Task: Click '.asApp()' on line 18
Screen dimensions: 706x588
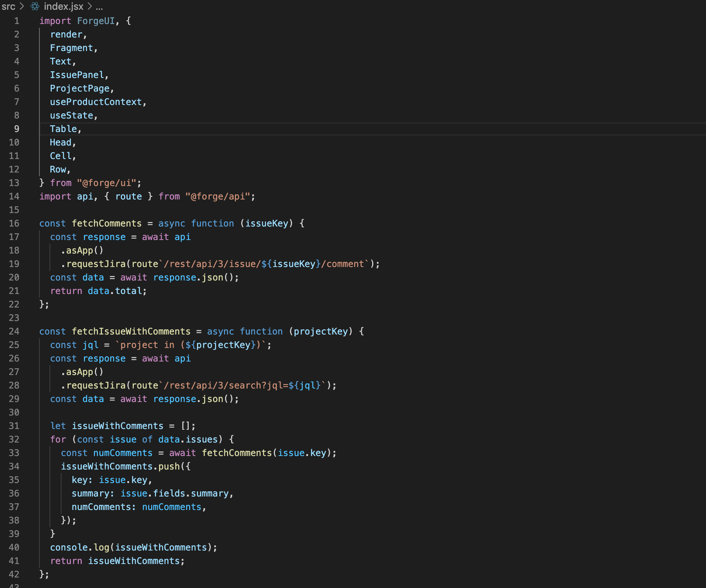Action: 82,250
